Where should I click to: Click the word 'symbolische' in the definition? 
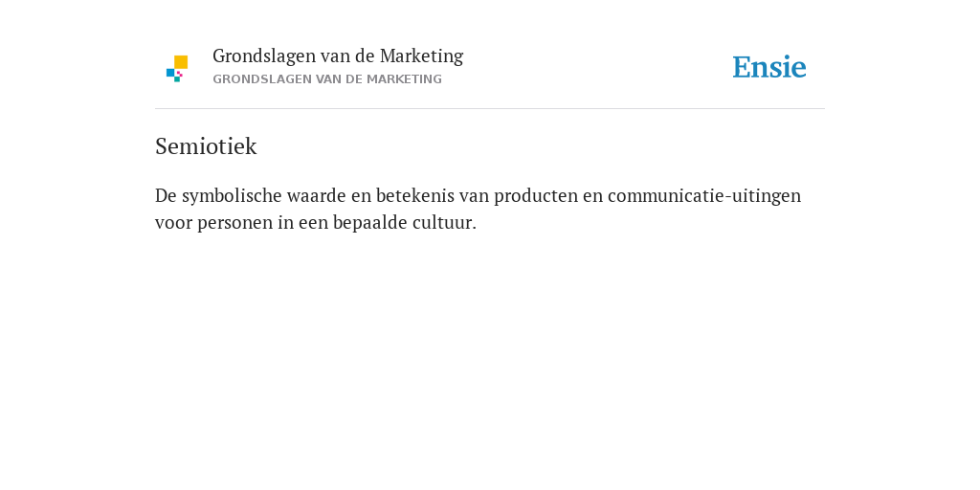pos(232,196)
